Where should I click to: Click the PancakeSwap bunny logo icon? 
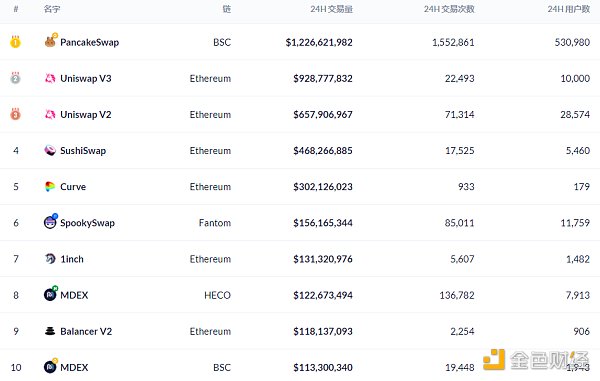(x=51, y=41)
